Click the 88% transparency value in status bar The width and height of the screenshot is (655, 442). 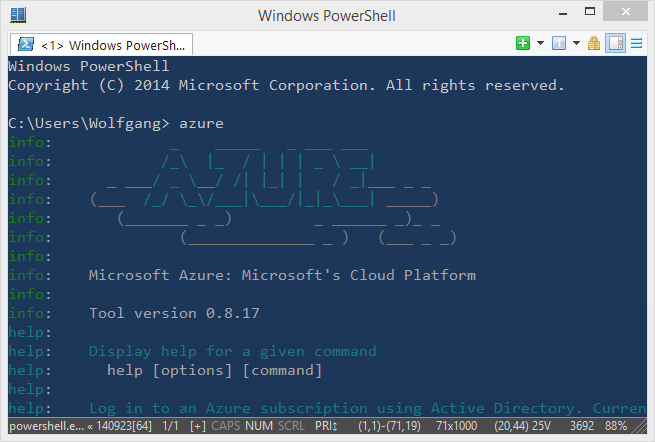616,426
